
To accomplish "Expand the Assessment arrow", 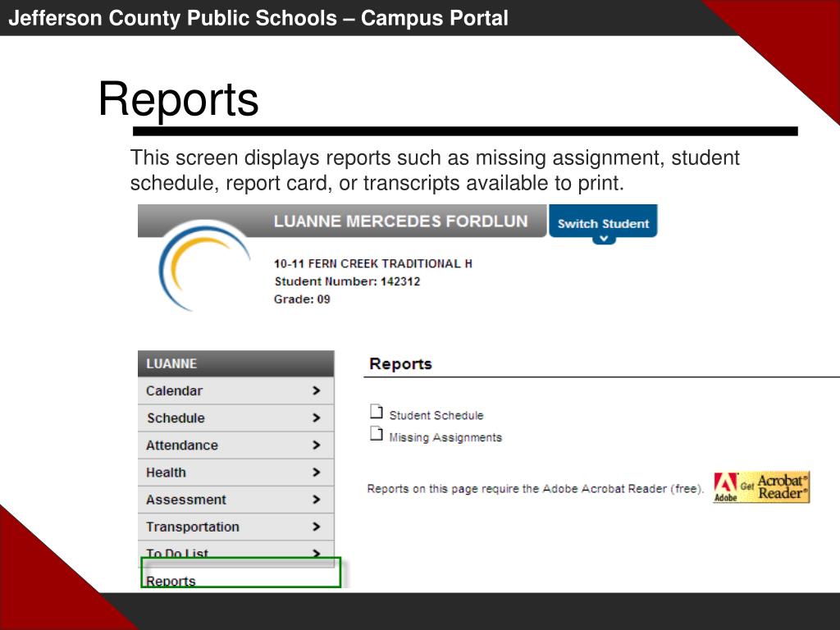I will pos(316,500).
